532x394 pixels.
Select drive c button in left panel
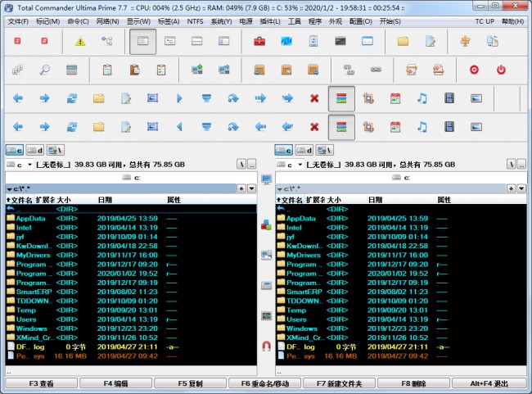click(14, 150)
